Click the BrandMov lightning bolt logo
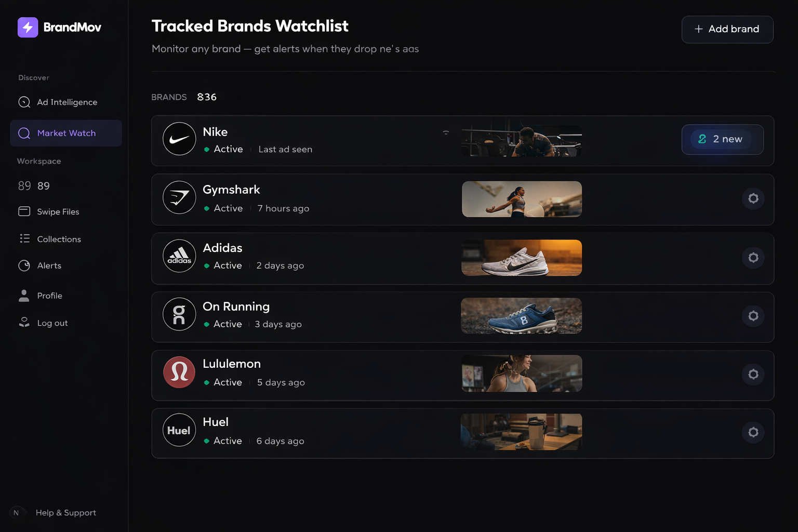Viewport: 798px width, 532px height. point(28,27)
